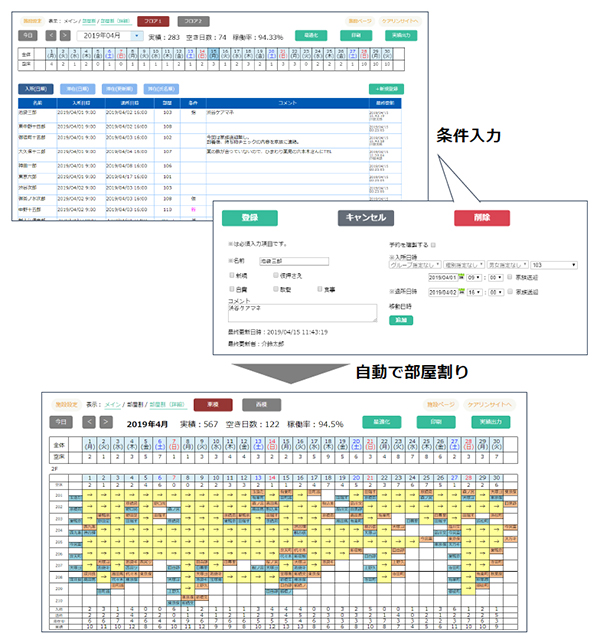The image size is (600, 643).
Task: Click the red 削除 delete button
Action: (x=481, y=217)
